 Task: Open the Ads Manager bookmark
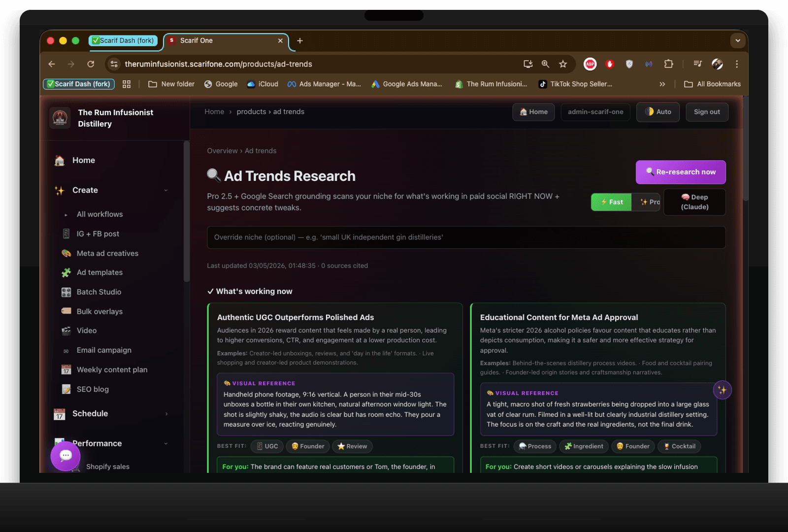point(324,84)
